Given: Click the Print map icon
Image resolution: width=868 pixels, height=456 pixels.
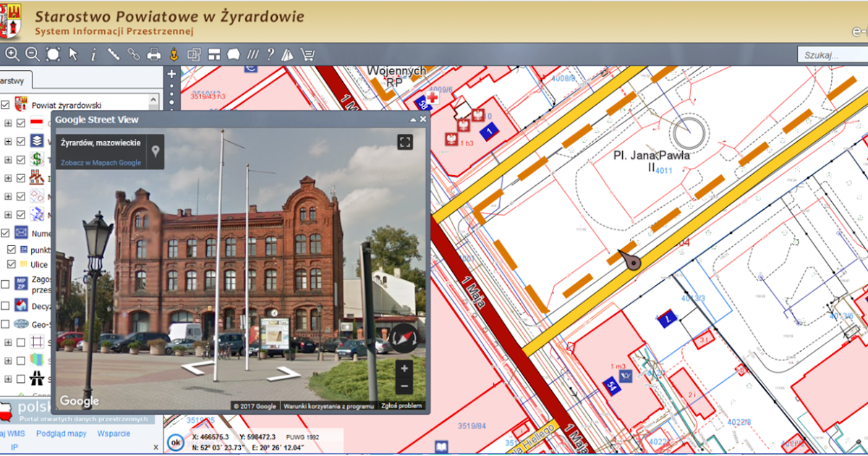Looking at the screenshot, I should pos(154,54).
